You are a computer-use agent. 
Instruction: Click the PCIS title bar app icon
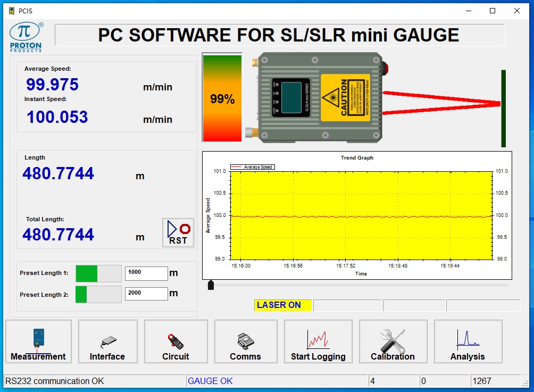pyautogui.click(x=12, y=11)
